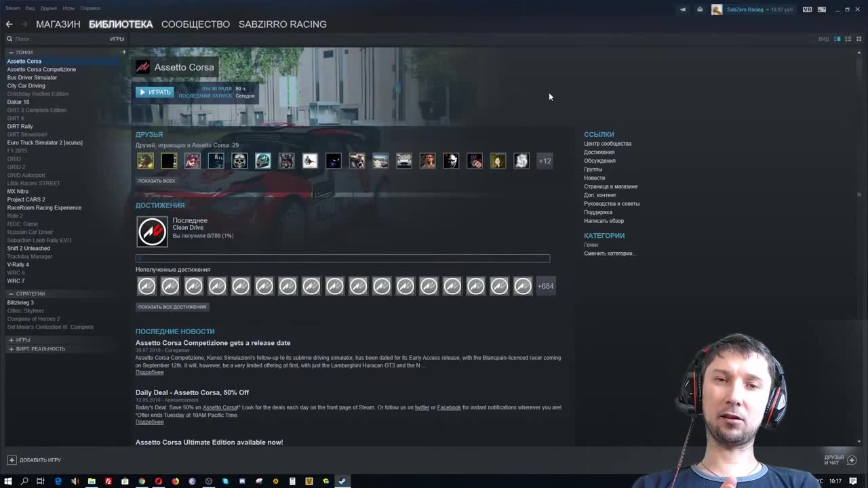Open the Игры menu
This screenshot has width=868, height=488.
(68, 8)
